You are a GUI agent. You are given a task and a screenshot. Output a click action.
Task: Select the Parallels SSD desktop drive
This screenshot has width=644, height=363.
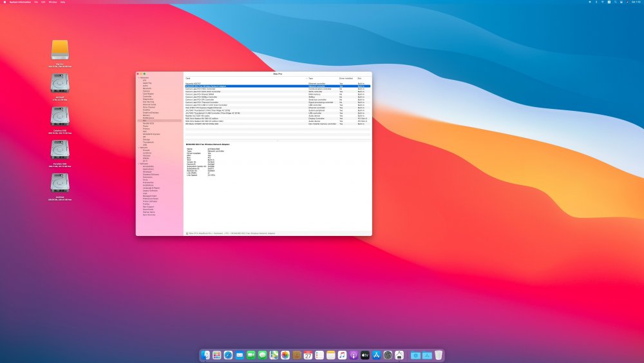pos(60,150)
